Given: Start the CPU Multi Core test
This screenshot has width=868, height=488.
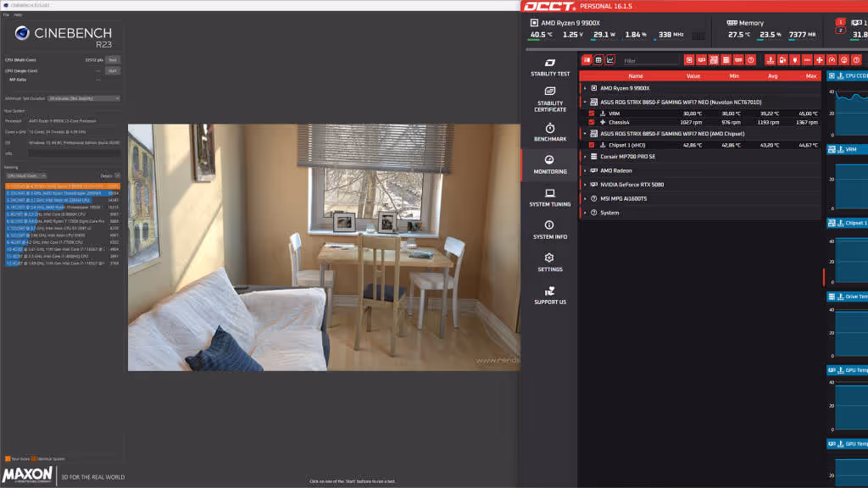Looking at the screenshot, I should coord(113,60).
